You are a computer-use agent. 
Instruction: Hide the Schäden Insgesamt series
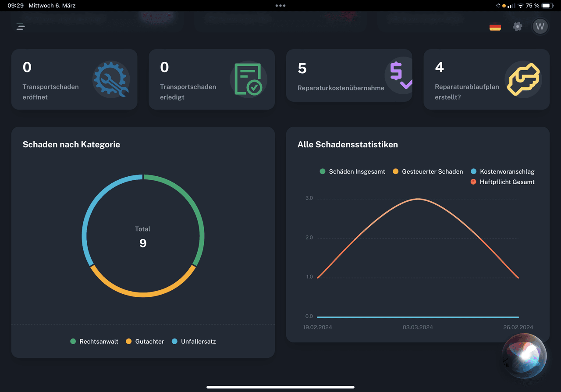click(x=352, y=171)
